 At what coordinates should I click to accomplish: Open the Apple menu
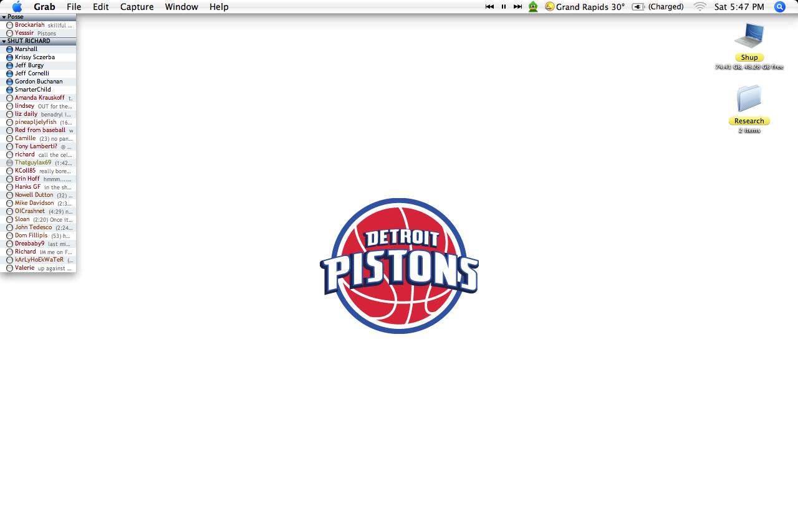tap(17, 7)
